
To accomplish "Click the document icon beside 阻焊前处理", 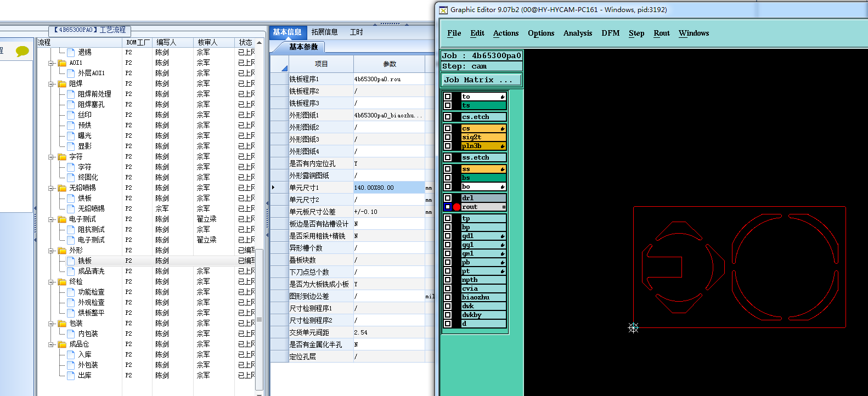I will click(71, 94).
